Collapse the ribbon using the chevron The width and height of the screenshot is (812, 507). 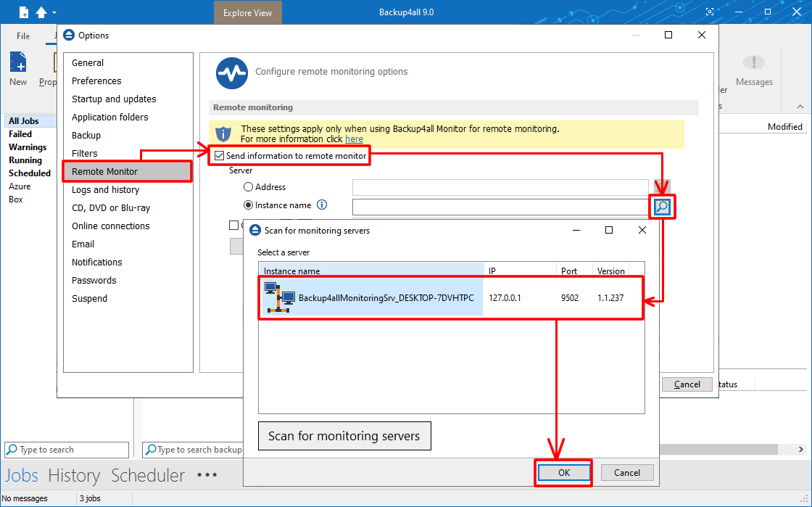click(800, 107)
